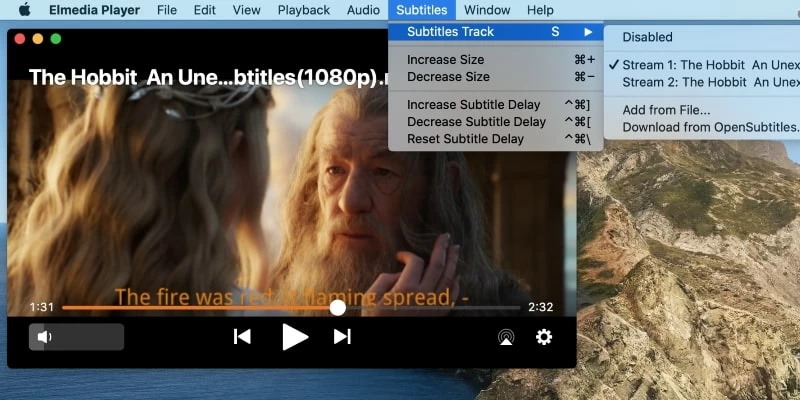Open the File menu

167,10
